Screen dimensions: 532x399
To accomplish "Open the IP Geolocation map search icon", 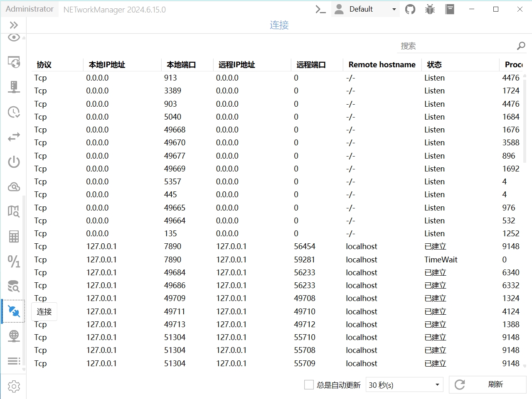I will pos(14,211).
